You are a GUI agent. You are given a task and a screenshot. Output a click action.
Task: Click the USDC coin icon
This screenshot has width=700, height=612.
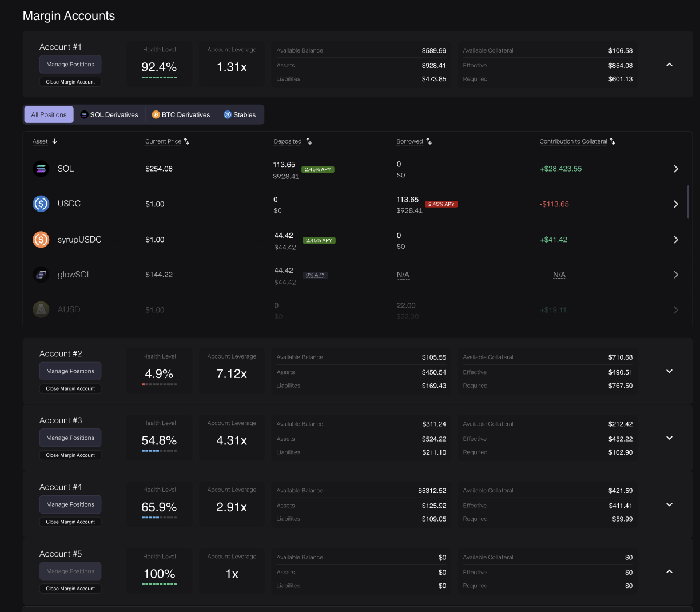pos(41,204)
